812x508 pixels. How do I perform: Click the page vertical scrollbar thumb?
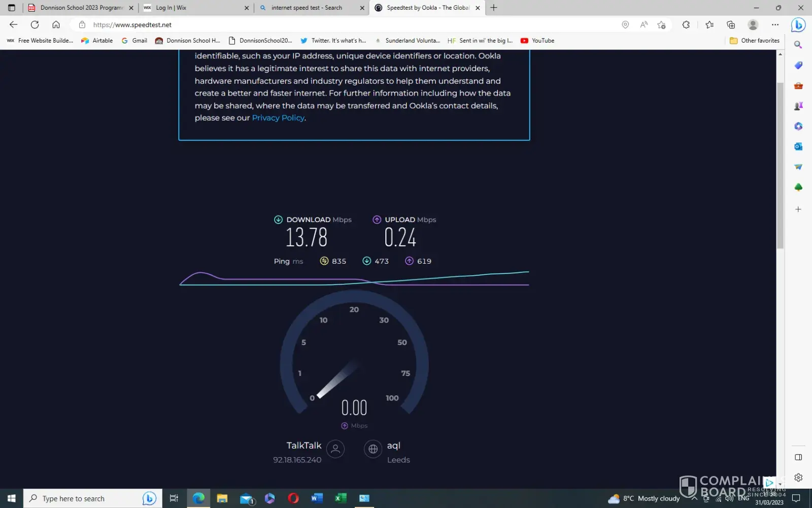pos(781,165)
